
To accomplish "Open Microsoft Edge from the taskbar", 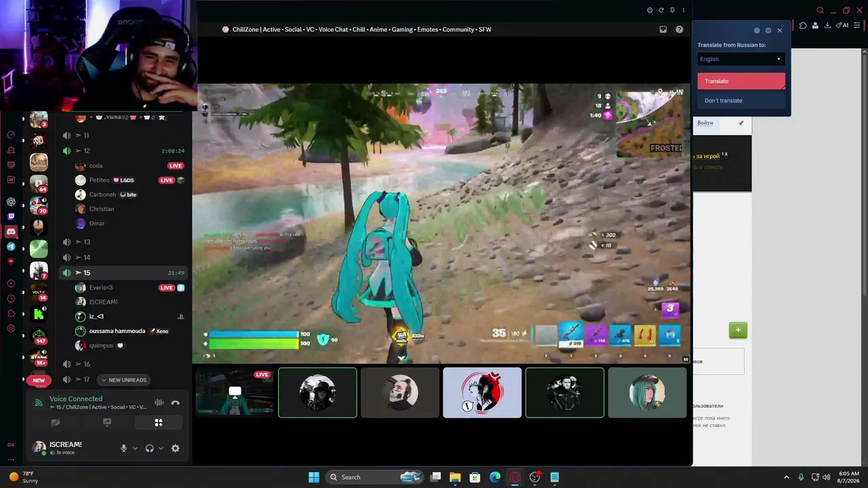I will (495, 477).
